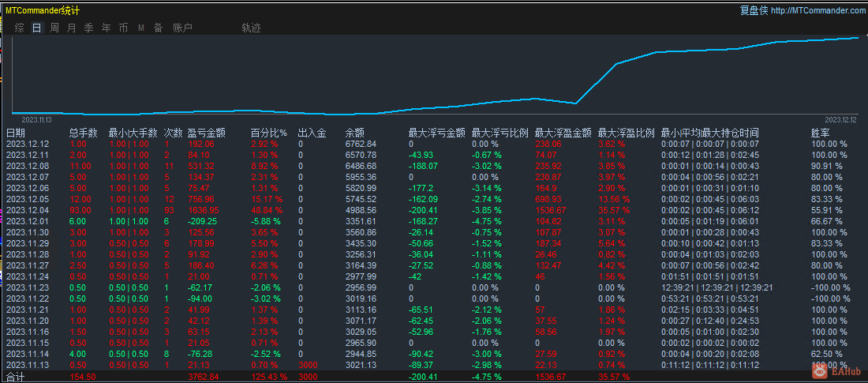Viewport: 868px width, 383px height.
Task: Click the -94.00 loss value
Action: [x=200, y=299]
